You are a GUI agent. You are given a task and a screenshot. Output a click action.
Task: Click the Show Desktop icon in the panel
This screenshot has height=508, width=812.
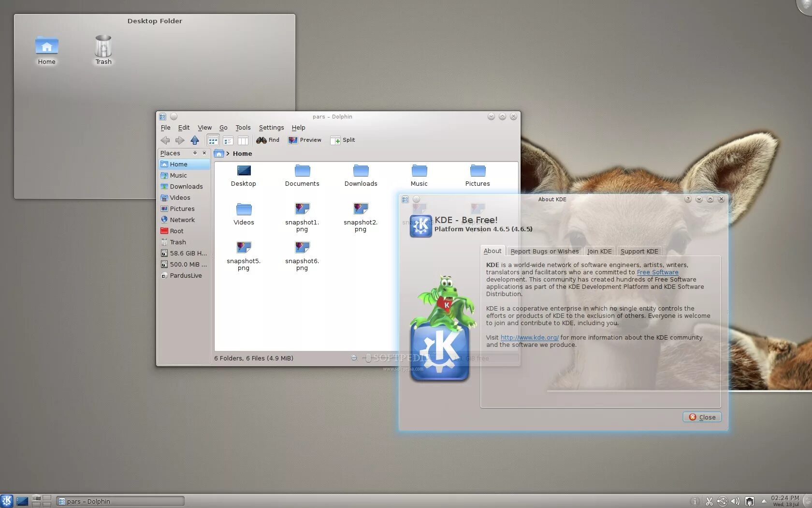(x=22, y=501)
